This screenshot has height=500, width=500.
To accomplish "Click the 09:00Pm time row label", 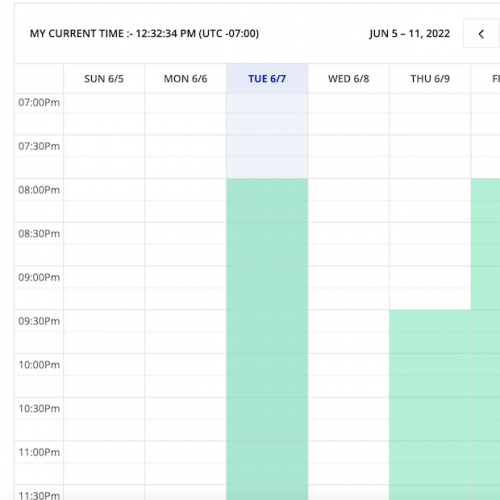I will coord(39,277).
